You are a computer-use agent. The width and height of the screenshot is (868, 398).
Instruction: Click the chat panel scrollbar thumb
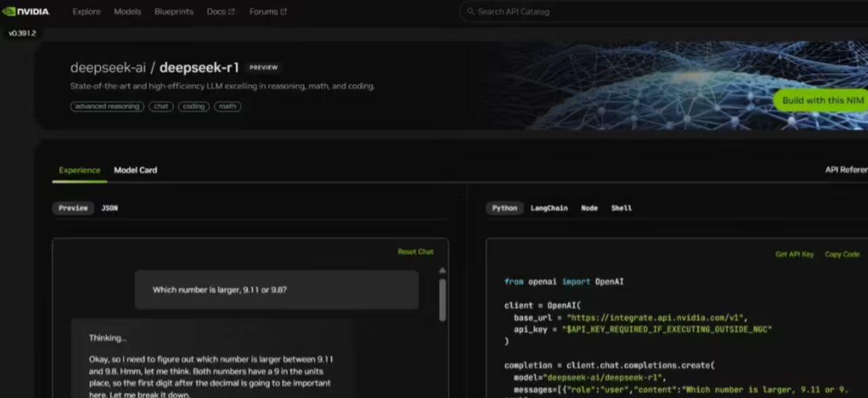click(x=442, y=299)
